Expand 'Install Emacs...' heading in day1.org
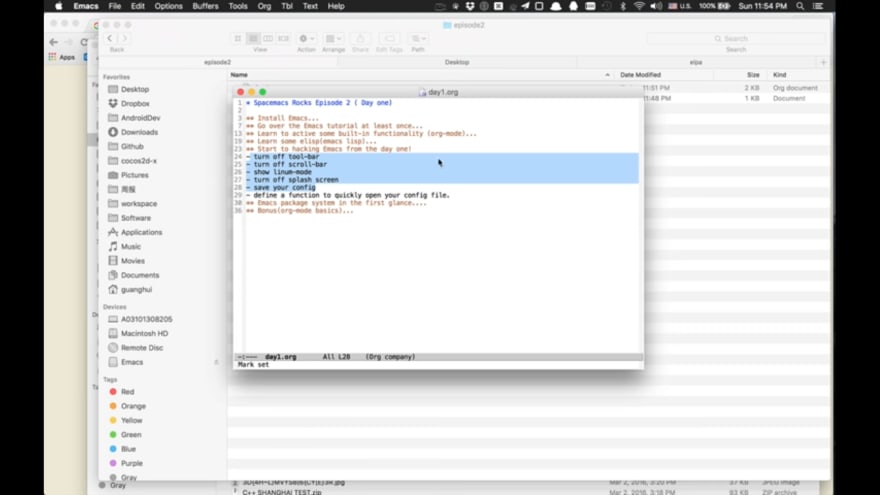 tap(282, 118)
